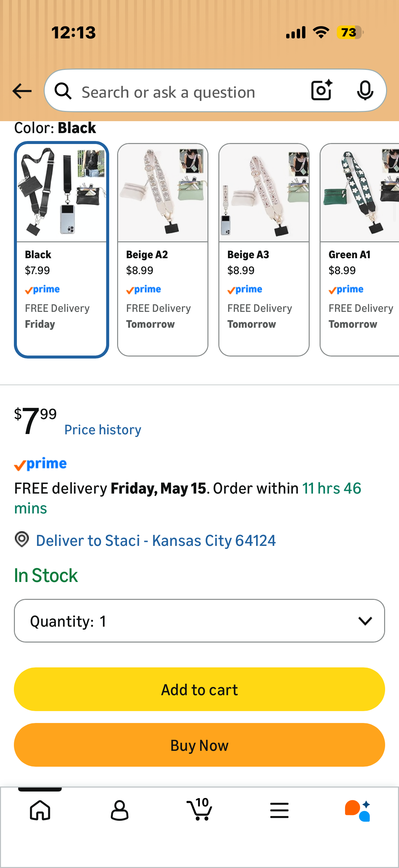
Task: Tap the magnifying glass search icon
Action: tap(63, 91)
